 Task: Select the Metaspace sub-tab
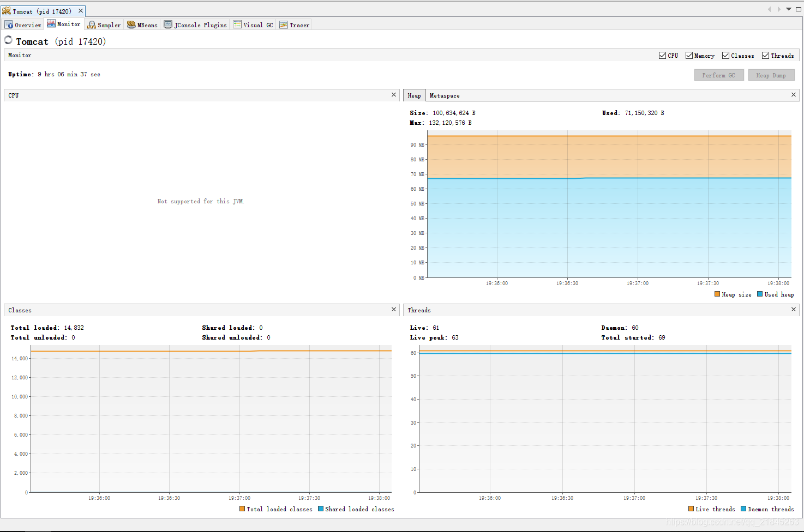(x=445, y=95)
